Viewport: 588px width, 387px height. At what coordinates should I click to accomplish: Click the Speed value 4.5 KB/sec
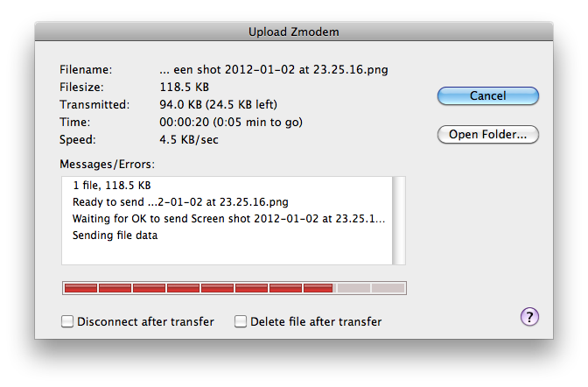coord(189,139)
